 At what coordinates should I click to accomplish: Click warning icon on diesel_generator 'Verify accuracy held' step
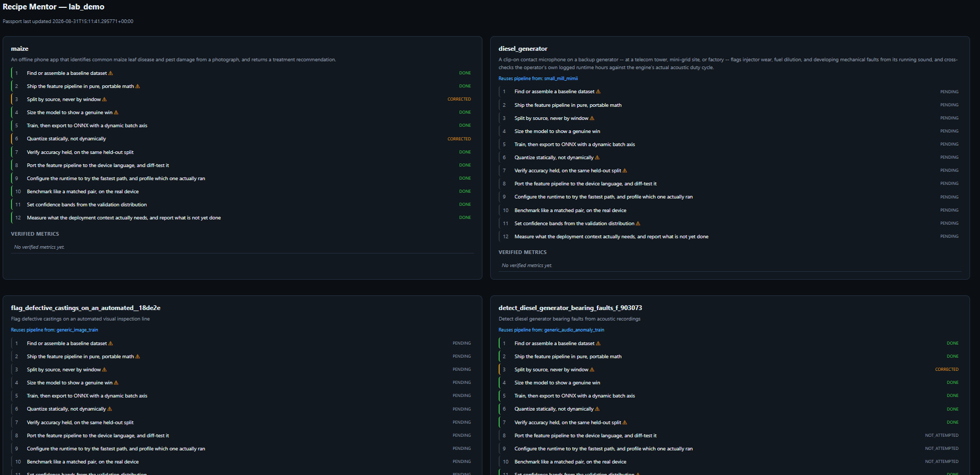click(x=625, y=171)
